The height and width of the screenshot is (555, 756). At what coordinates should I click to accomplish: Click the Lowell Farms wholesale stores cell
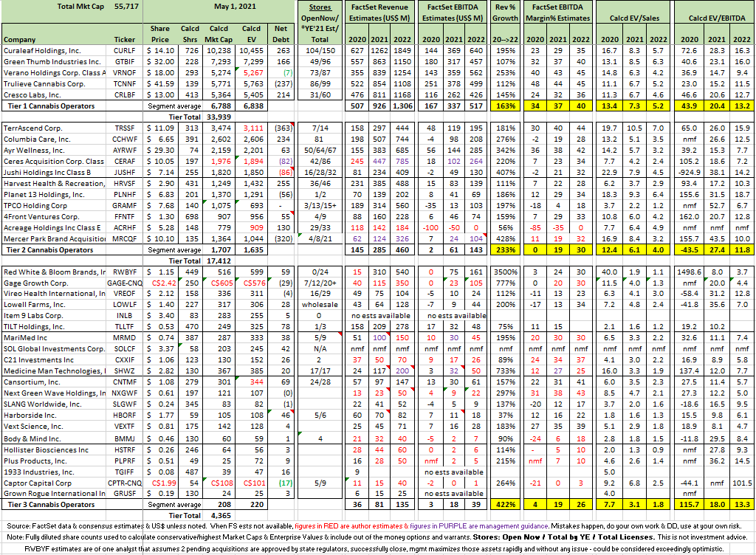point(320,305)
